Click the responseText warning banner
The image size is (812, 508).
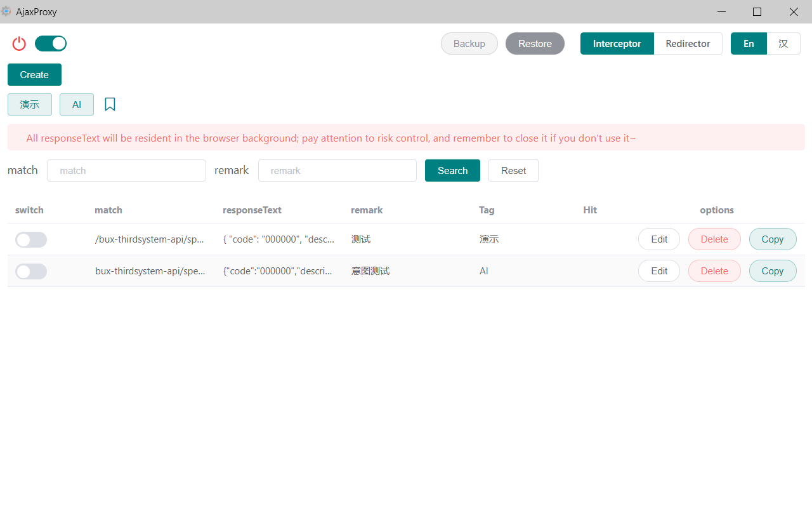pyautogui.click(x=406, y=138)
